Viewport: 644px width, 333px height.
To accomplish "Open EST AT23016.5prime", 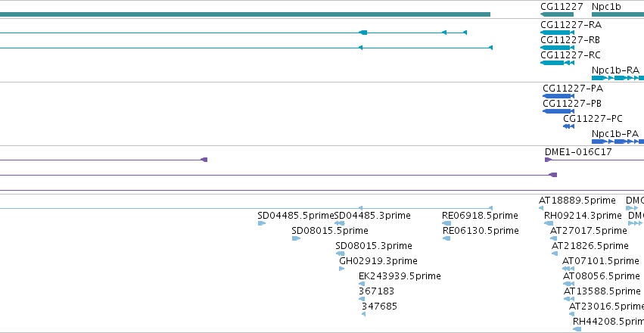I will (607, 307).
